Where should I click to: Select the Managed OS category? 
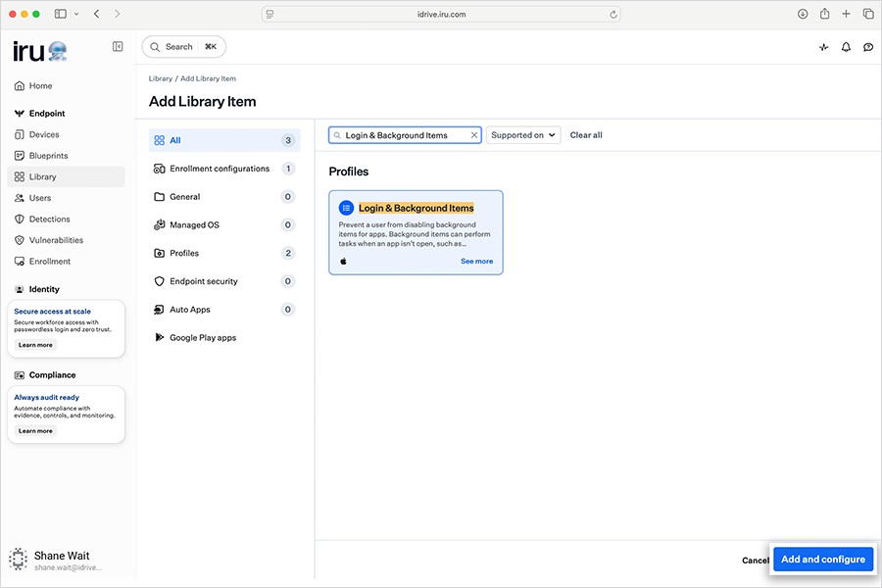pyautogui.click(x=224, y=224)
